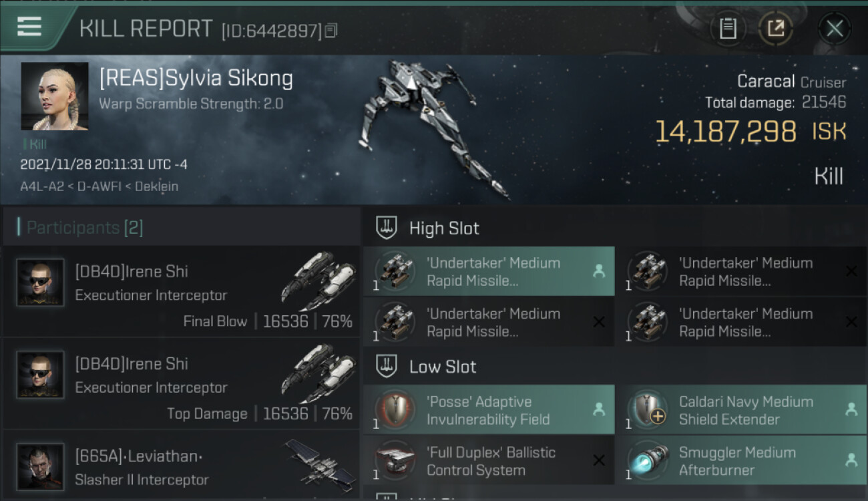Image resolution: width=868 pixels, height=501 pixels.
Task: Open the hamburger menu button
Action: [30, 27]
